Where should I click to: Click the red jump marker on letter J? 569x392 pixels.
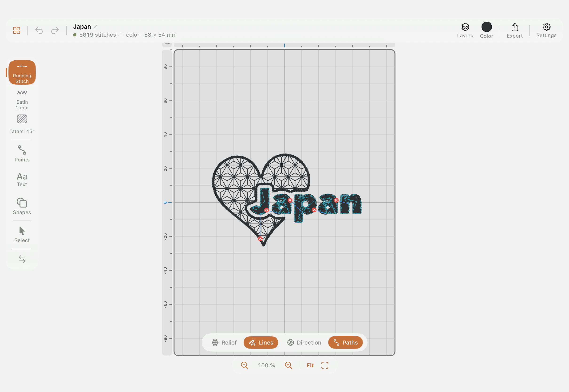pyautogui.click(x=267, y=210)
